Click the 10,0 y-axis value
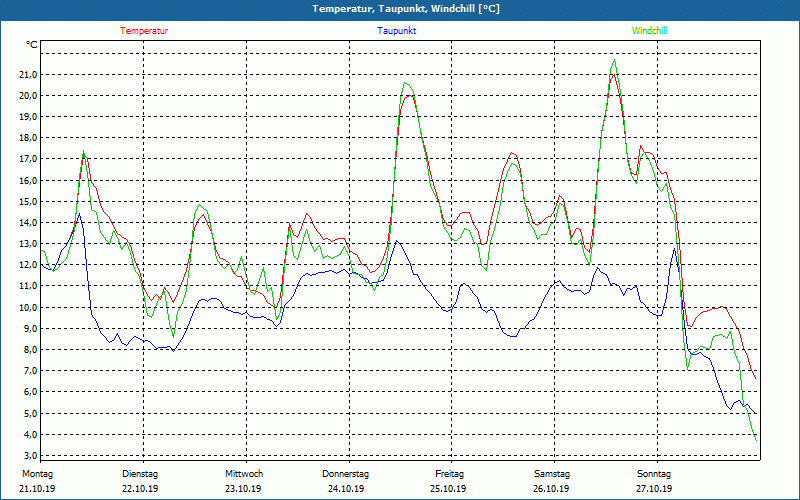800x500 pixels. [29, 307]
